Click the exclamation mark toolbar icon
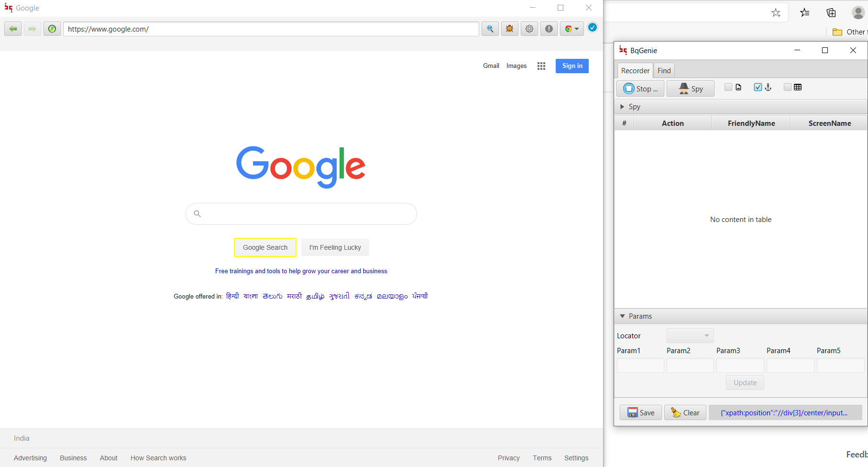 tap(549, 29)
